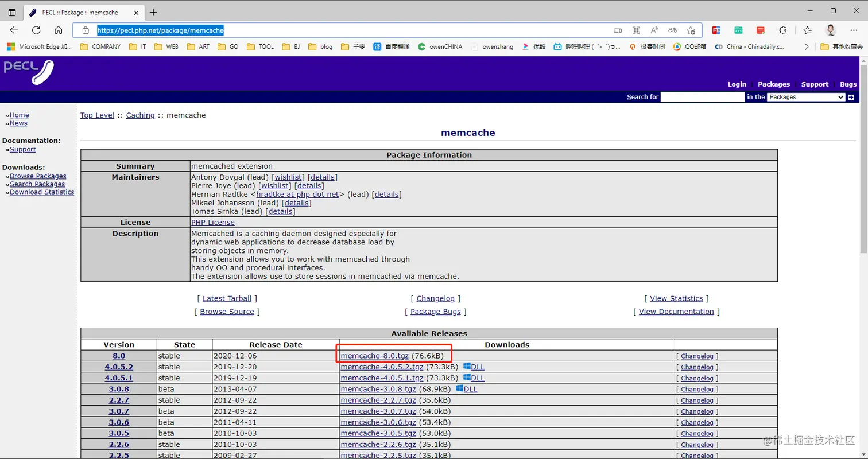Open the Caching breadcrumb link
Image resolution: width=868 pixels, height=459 pixels.
coord(140,115)
